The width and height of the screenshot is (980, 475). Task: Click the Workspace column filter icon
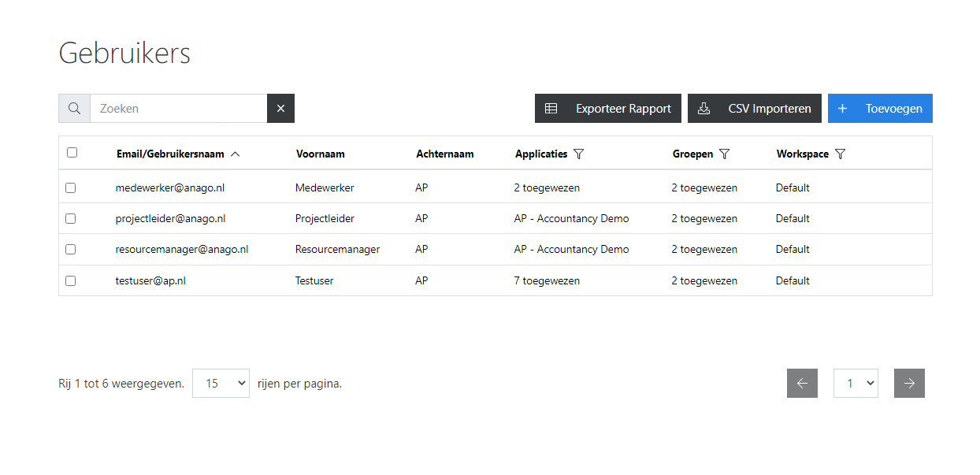pos(841,154)
